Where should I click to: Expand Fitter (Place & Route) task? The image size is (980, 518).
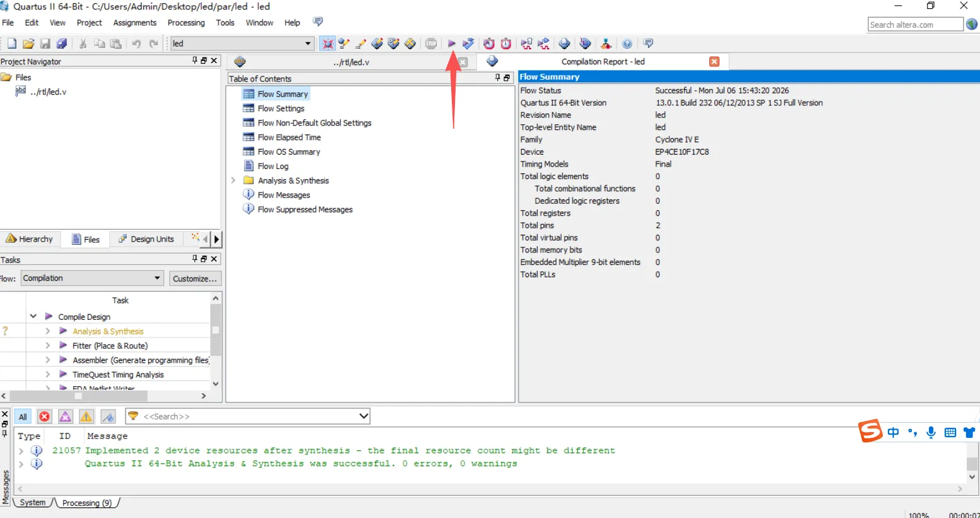[x=47, y=346]
